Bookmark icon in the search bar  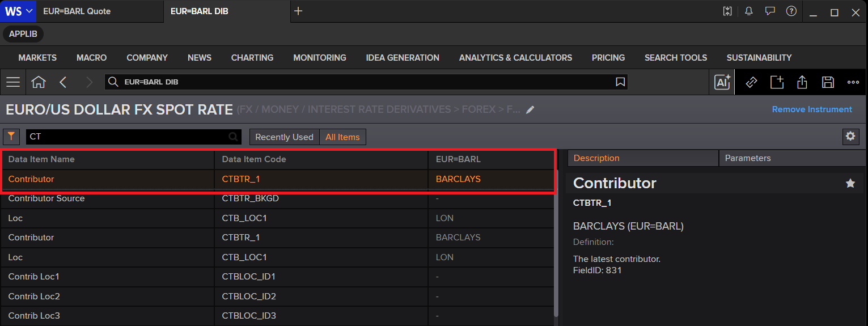[x=620, y=82]
